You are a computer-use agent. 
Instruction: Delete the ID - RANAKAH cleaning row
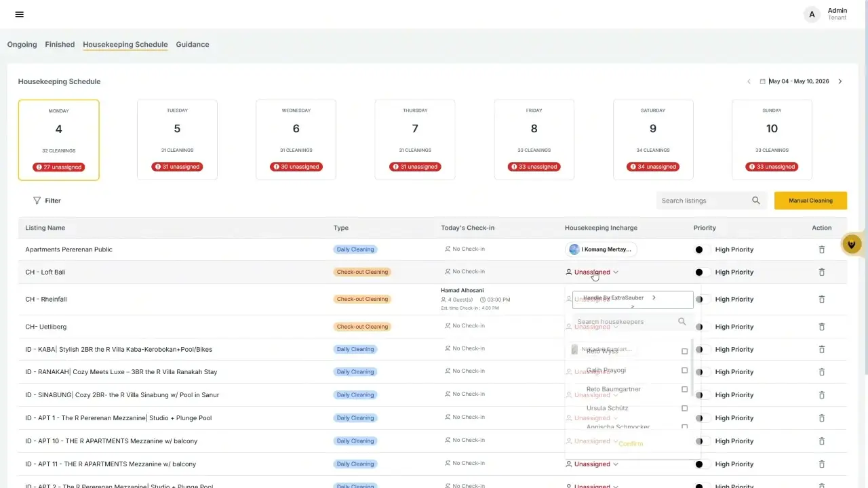(x=822, y=372)
